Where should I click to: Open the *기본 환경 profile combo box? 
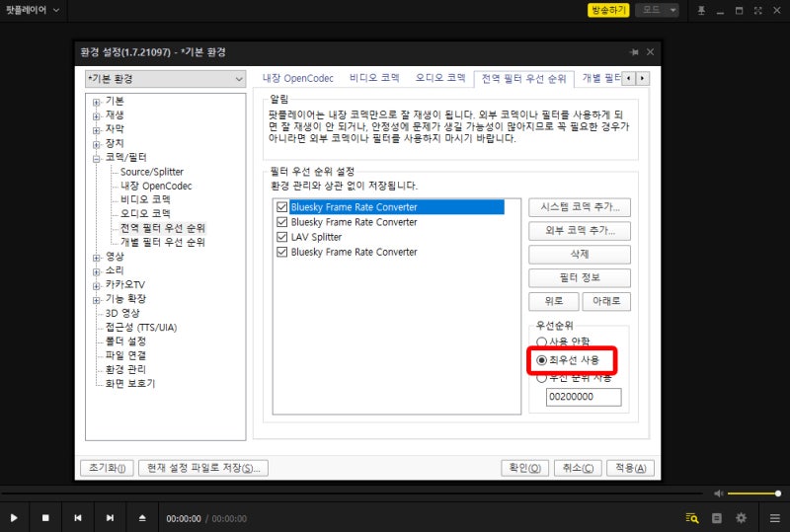tap(165, 79)
